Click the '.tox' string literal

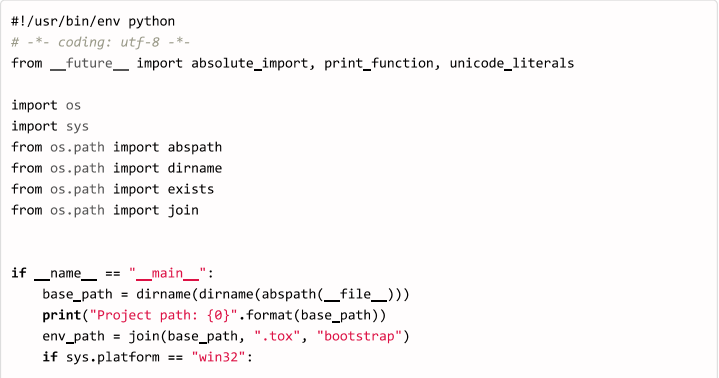277,337
